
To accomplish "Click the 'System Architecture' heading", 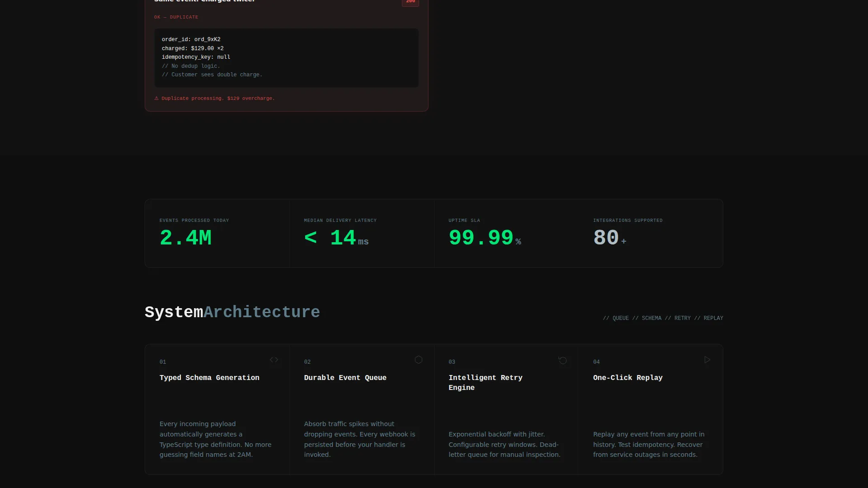I will tap(232, 312).
